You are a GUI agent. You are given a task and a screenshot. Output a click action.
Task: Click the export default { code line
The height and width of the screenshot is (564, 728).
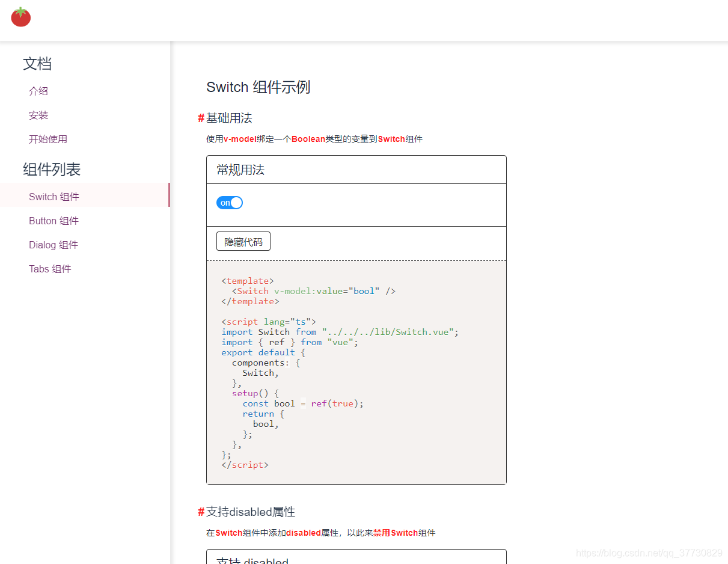click(263, 352)
